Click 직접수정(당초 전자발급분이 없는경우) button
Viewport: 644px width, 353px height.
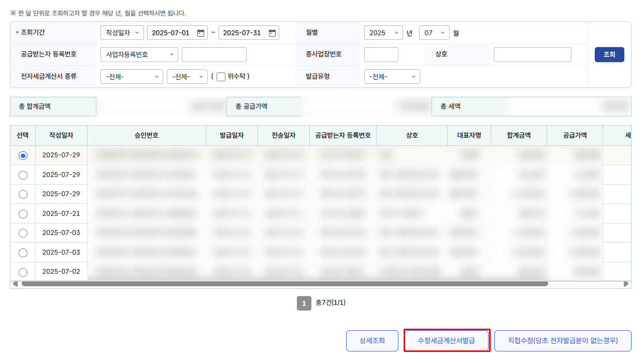(x=563, y=341)
